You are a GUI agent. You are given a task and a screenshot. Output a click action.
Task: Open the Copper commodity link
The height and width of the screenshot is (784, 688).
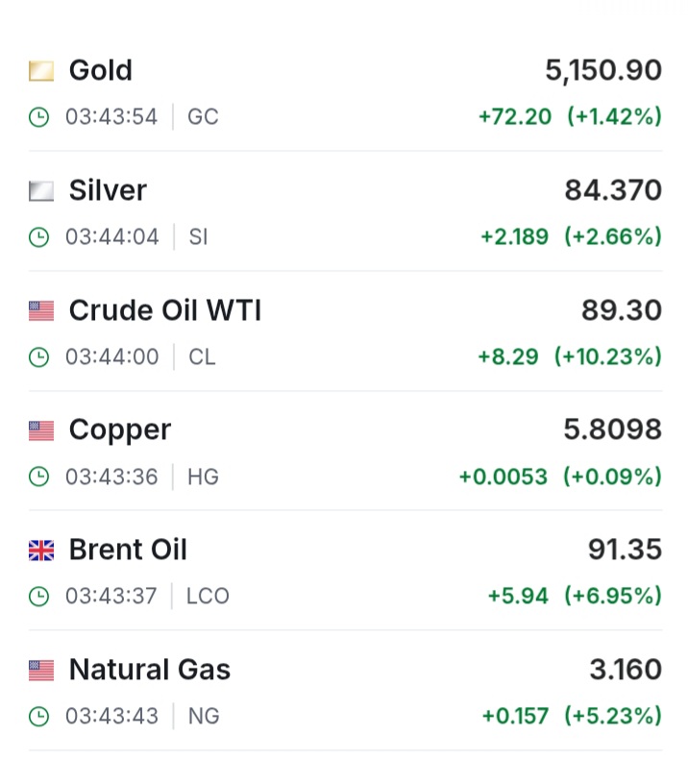pos(120,430)
